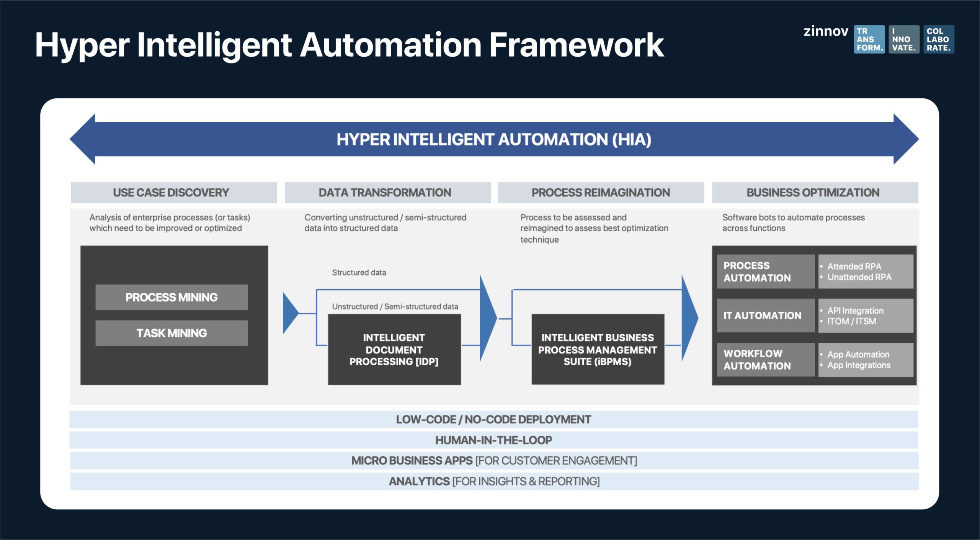
Task: Click the PROCESS AUTOMATION block
Action: coord(766,271)
